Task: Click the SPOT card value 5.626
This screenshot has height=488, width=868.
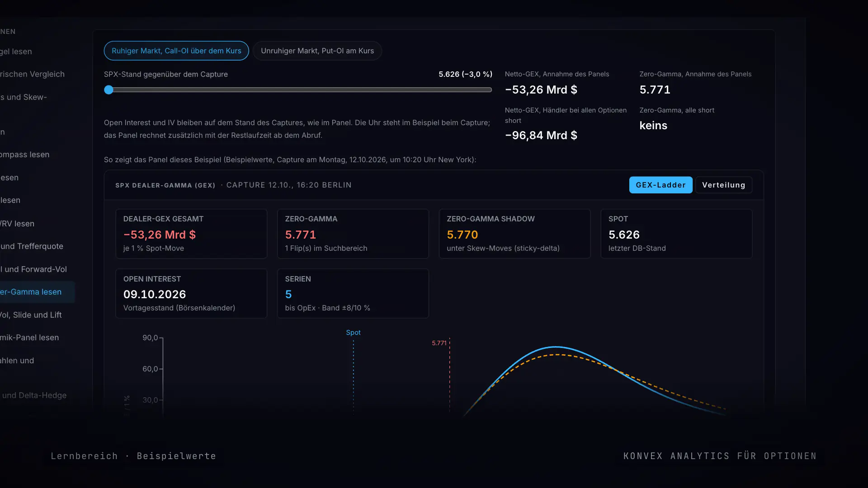Action: point(624,235)
